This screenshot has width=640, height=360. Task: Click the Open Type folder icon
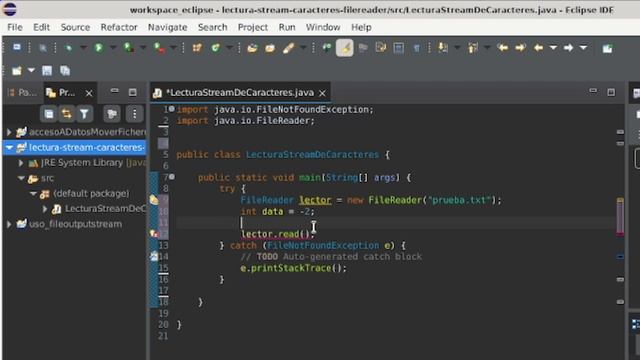pos(252,48)
